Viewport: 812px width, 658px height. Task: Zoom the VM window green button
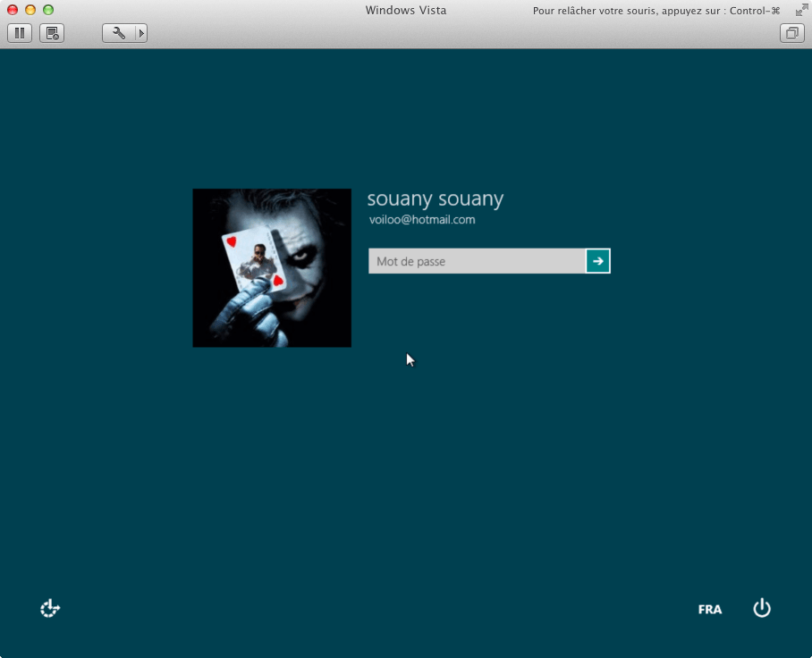tap(48, 10)
